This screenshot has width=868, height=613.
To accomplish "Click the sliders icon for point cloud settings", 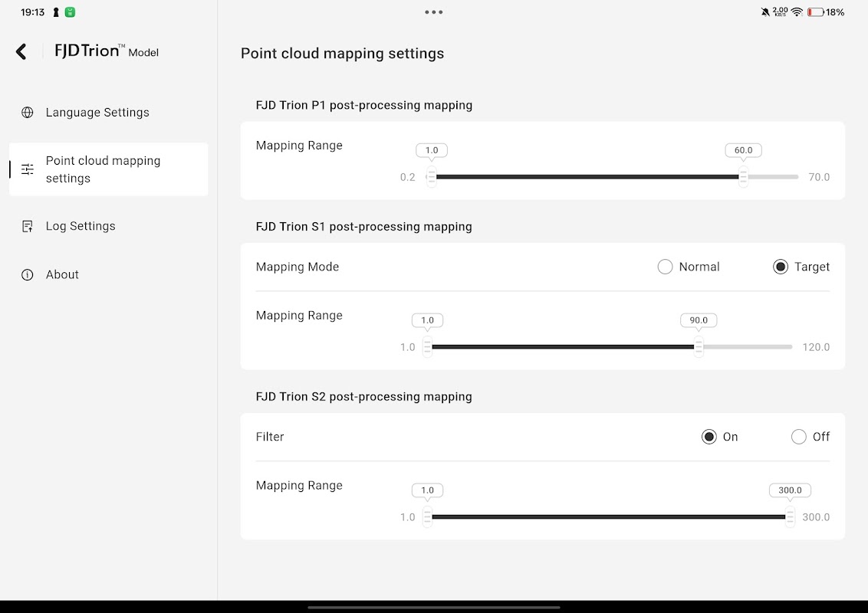I will [x=28, y=169].
